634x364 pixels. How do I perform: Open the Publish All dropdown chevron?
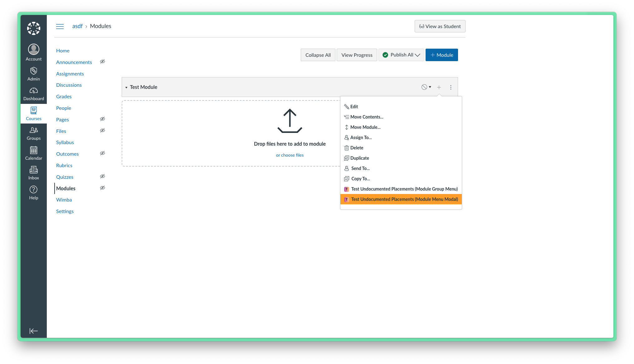(418, 55)
